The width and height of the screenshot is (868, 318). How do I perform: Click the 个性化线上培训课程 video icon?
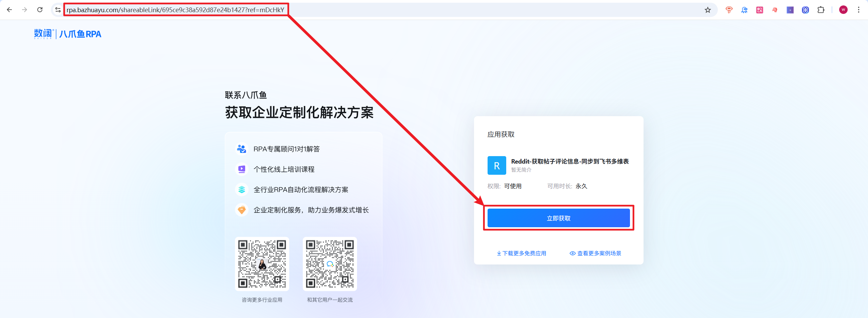pos(241,169)
